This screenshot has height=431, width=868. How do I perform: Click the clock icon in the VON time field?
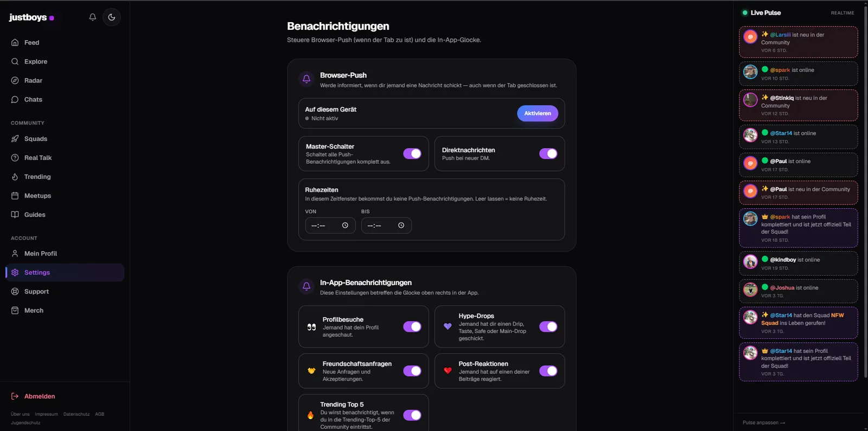click(345, 226)
